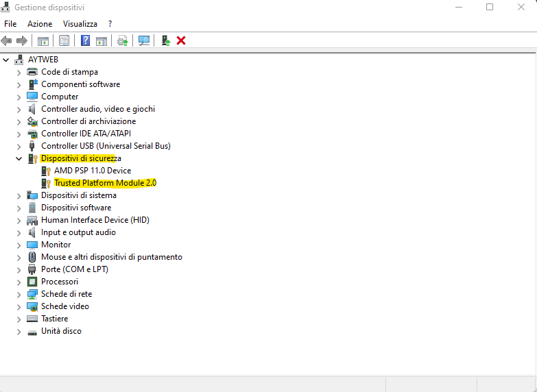The height and width of the screenshot is (392, 537).
Task: Open the File menu
Action: click(10, 24)
